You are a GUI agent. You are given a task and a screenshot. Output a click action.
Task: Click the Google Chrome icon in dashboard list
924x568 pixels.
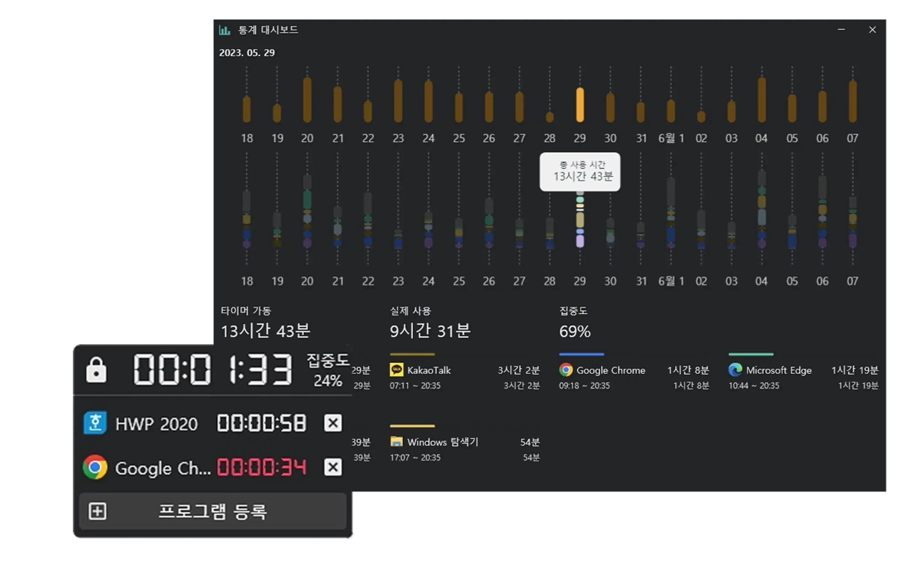(566, 370)
